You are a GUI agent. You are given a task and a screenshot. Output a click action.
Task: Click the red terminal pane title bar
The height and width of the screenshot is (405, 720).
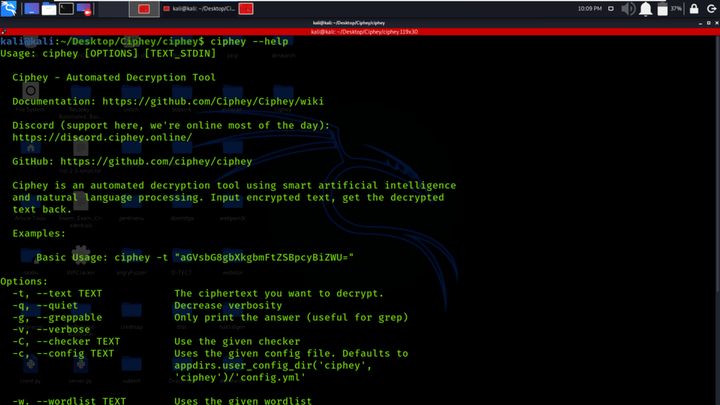point(359,31)
